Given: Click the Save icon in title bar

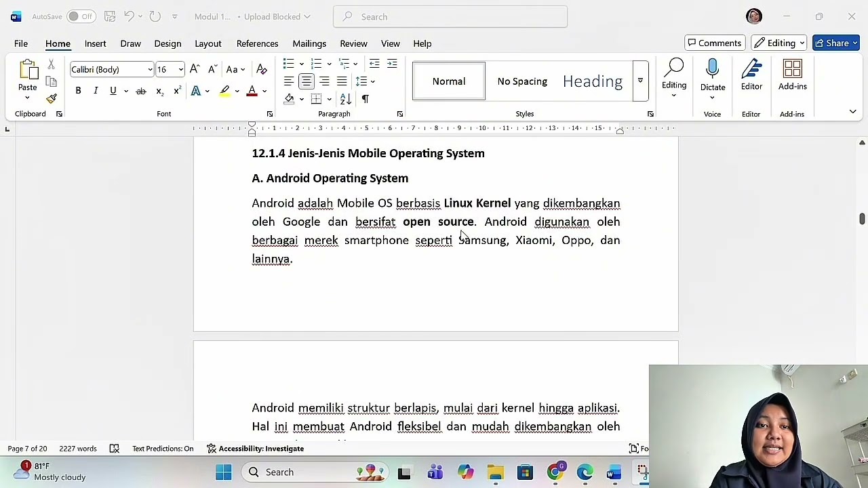Looking at the screenshot, I should 109,16.
